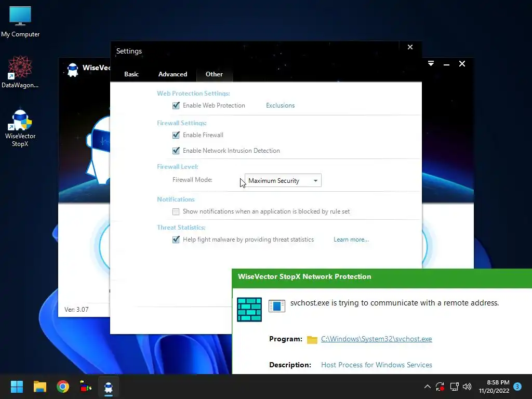This screenshot has height=399, width=532.
Task: Close the WiseVector main window
Action: (x=462, y=64)
